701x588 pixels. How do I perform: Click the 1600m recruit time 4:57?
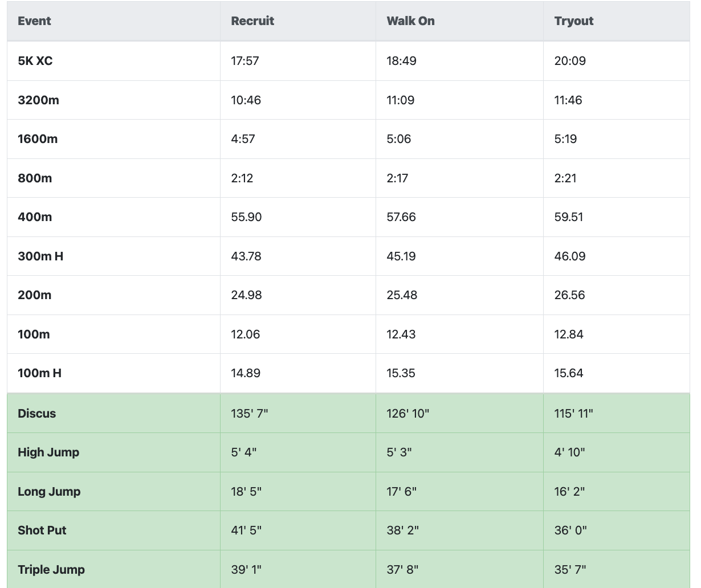243,139
